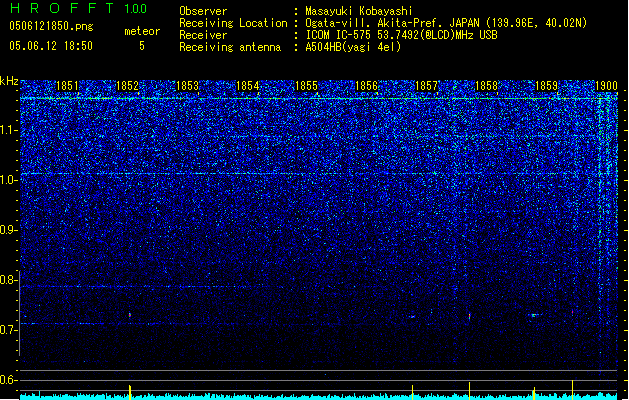
Task: Click the 'Receiving Location' label
Action: point(233,23)
